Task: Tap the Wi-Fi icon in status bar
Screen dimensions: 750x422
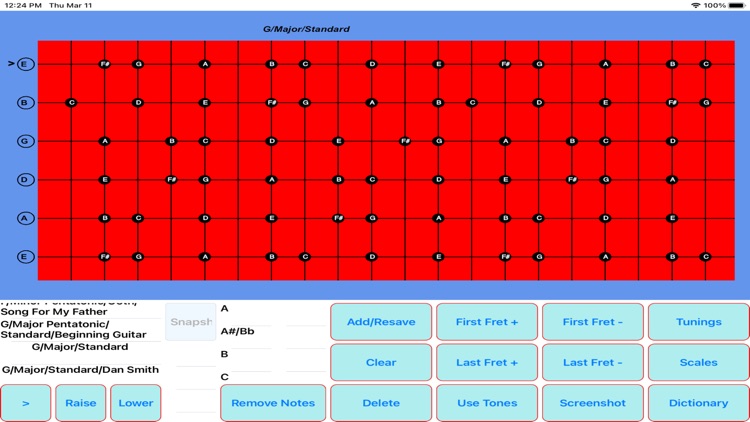Action: [695, 5]
